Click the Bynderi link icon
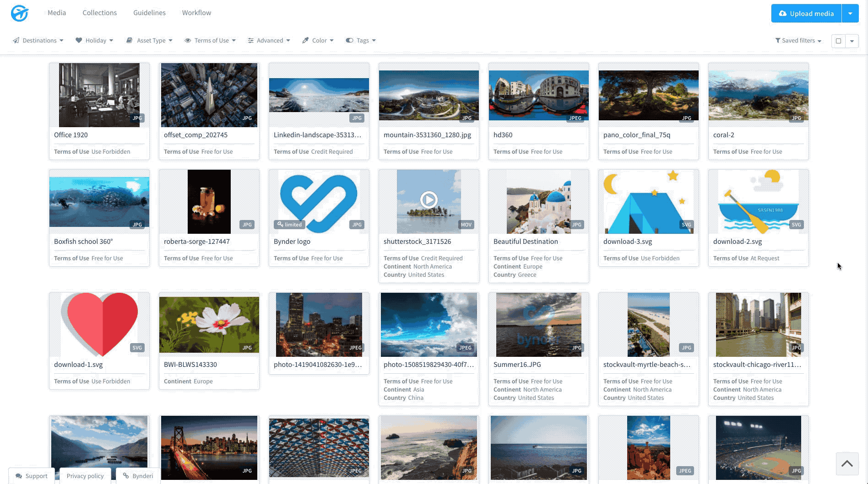The height and width of the screenshot is (484, 868). (126, 476)
